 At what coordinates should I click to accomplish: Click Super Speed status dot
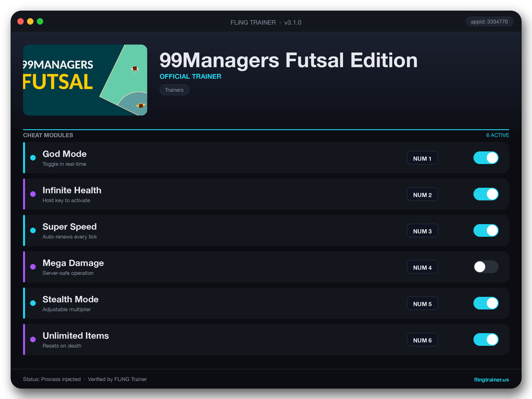click(x=33, y=230)
